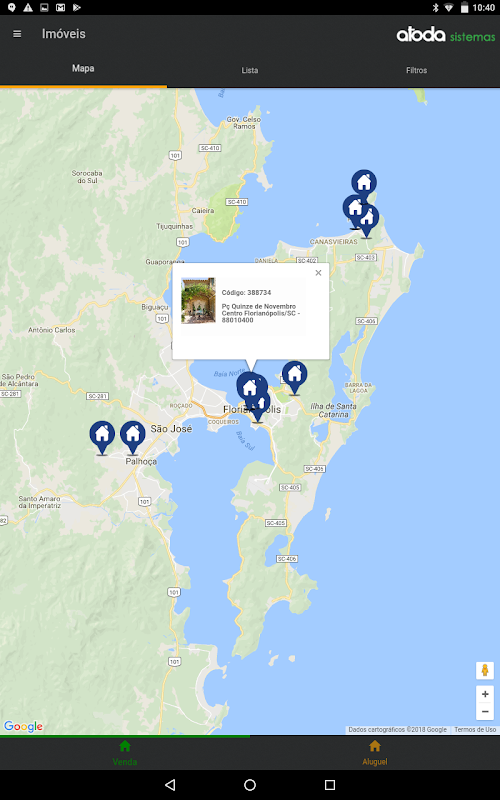Close the property info popup
This screenshot has width=500, height=800.
click(318, 273)
